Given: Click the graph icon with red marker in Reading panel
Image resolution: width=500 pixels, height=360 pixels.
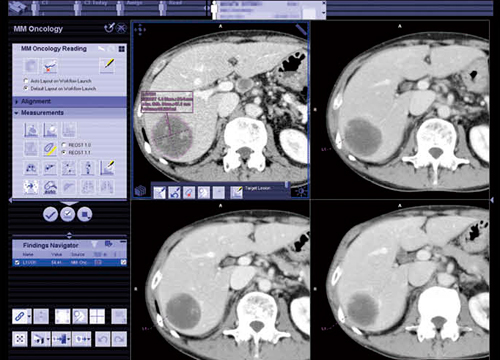Looking at the screenshot, I should click(x=50, y=66).
